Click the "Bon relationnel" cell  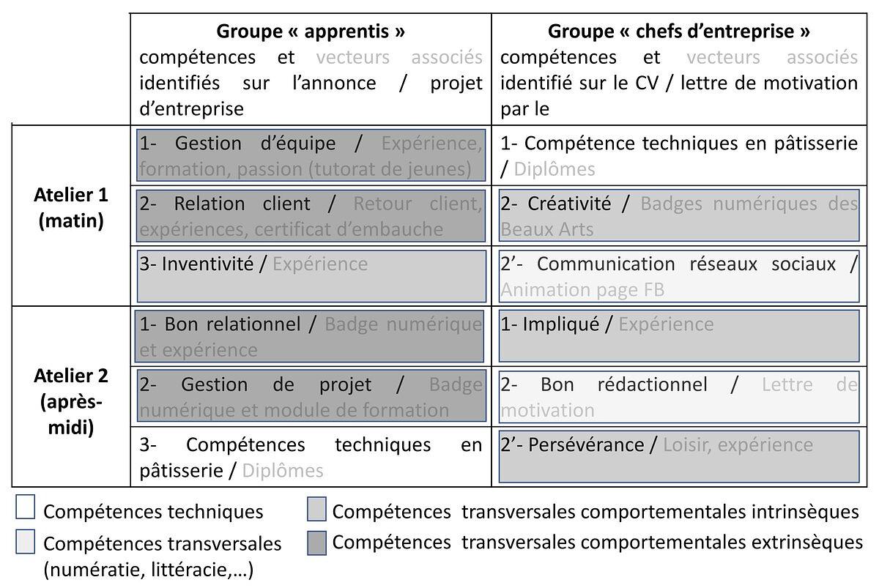tap(311, 337)
